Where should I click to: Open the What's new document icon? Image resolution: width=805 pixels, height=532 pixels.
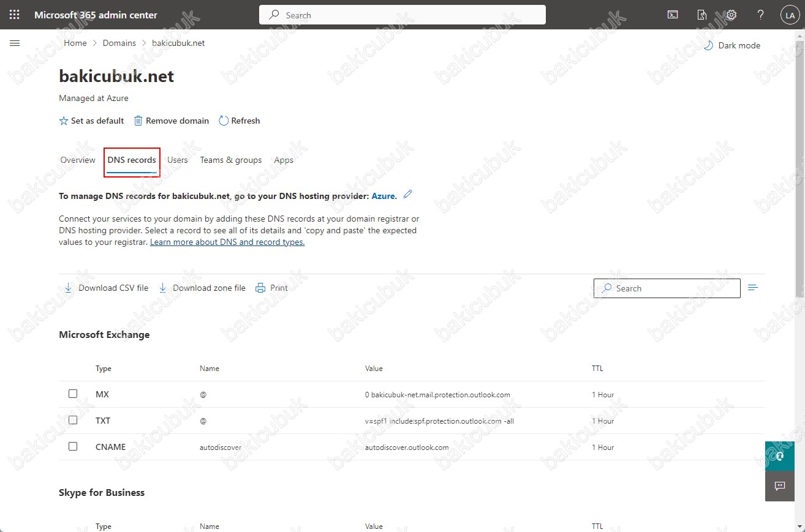tap(702, 15)
